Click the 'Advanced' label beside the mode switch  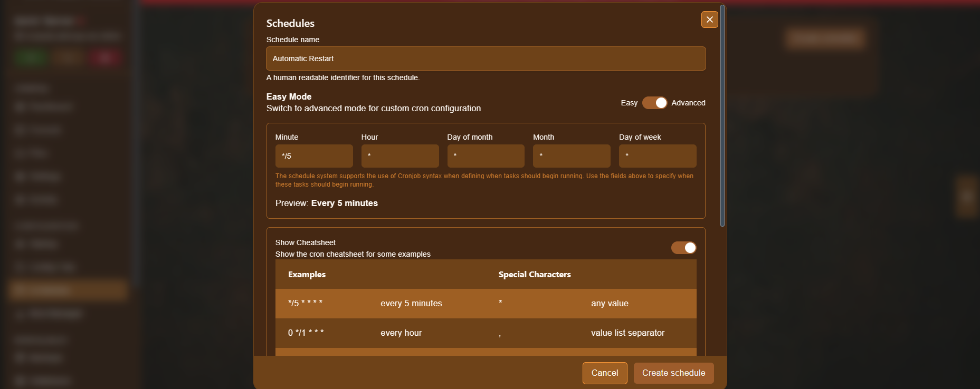(x=688, y=103)
